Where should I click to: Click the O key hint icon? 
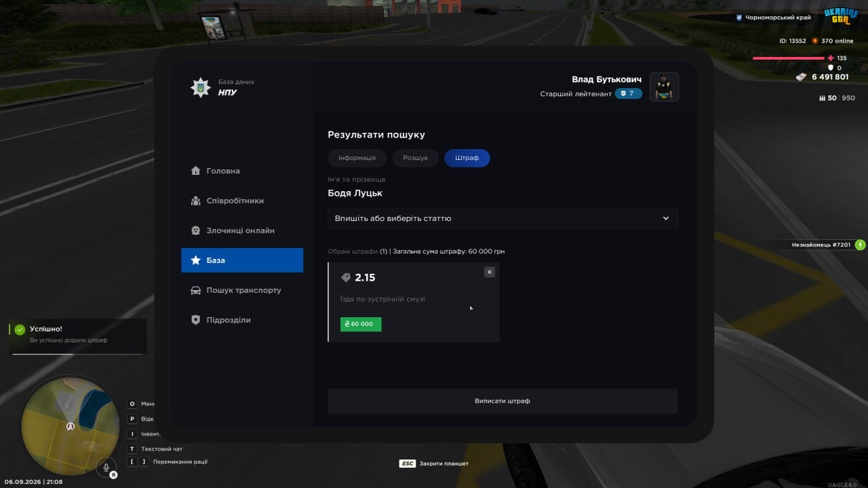click(x=132, y=404)
